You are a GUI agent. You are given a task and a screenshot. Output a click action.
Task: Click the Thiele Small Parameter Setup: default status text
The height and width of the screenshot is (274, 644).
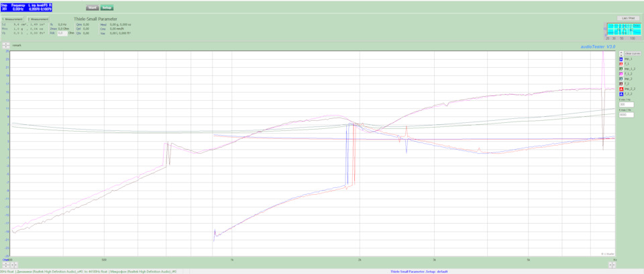(x=418, y=271)
